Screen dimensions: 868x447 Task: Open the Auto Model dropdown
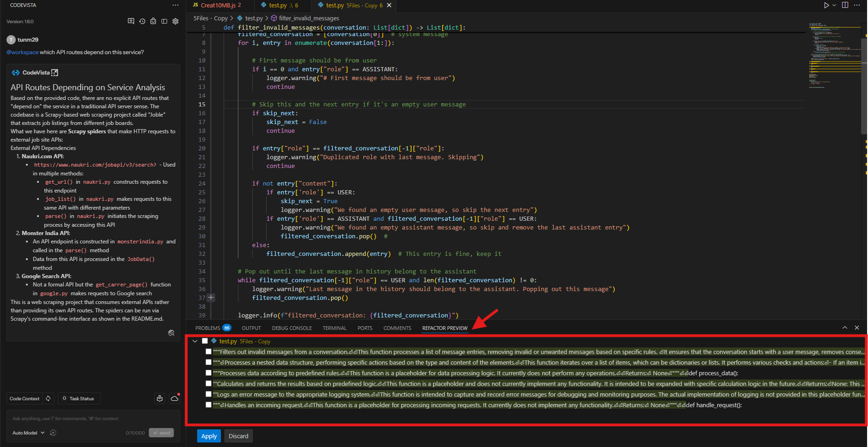pos(28,433)
